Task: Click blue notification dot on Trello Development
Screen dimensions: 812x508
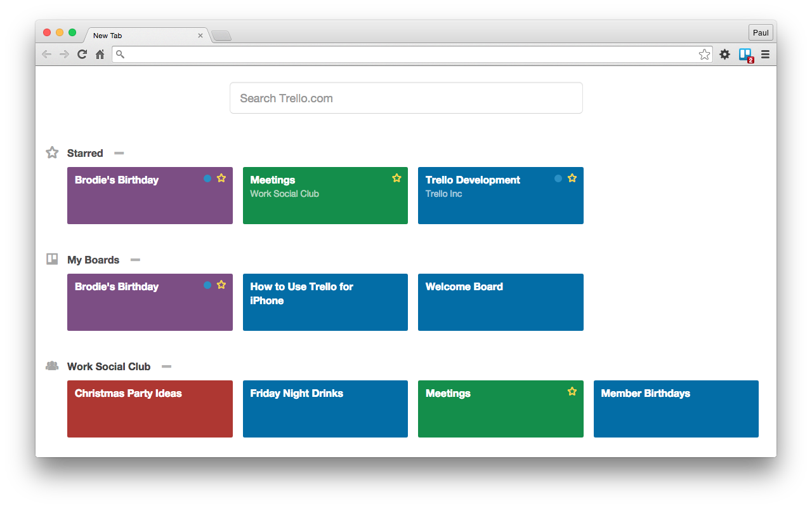Action: (558, 178)
